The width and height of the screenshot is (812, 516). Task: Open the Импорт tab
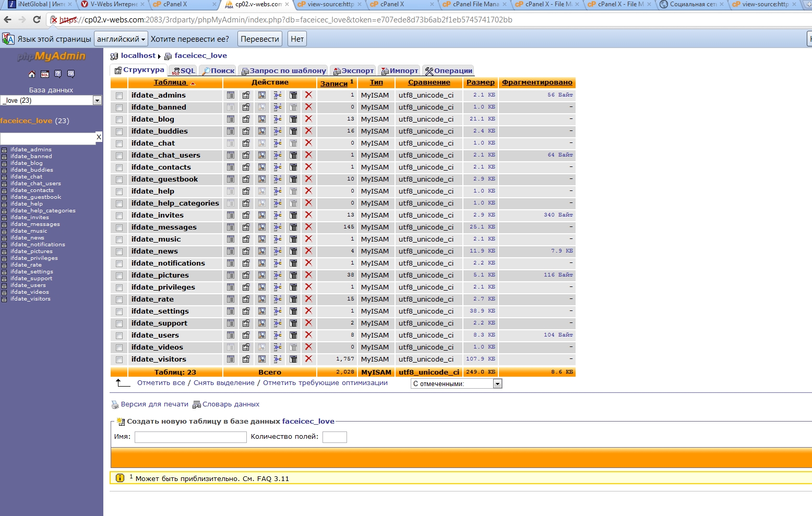pyautogui.click(x=400, y=71)
